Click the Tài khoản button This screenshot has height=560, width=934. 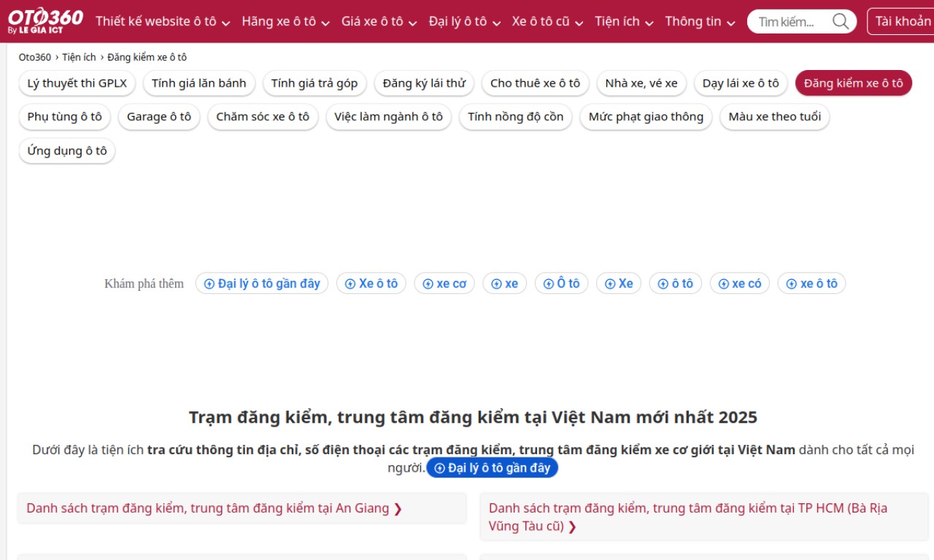pyautogui.click(x=902, y=21)
